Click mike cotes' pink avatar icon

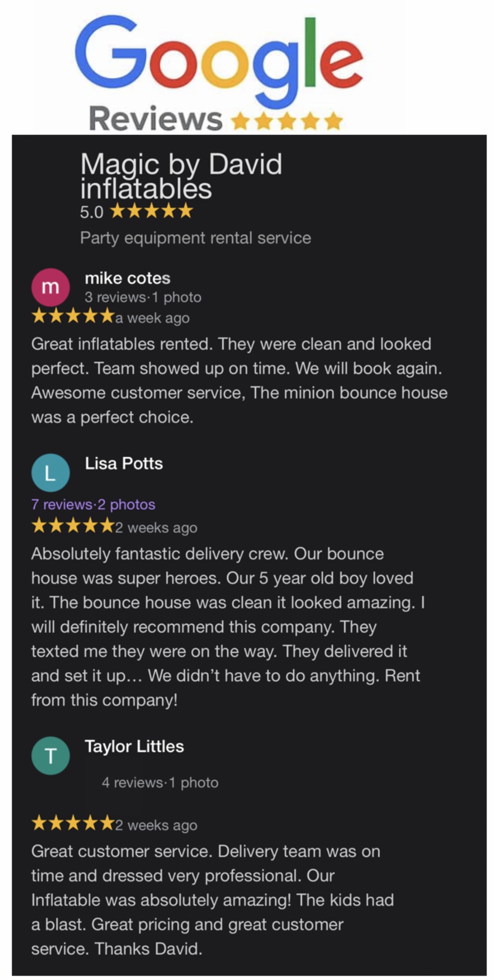[x=50, y=287]
